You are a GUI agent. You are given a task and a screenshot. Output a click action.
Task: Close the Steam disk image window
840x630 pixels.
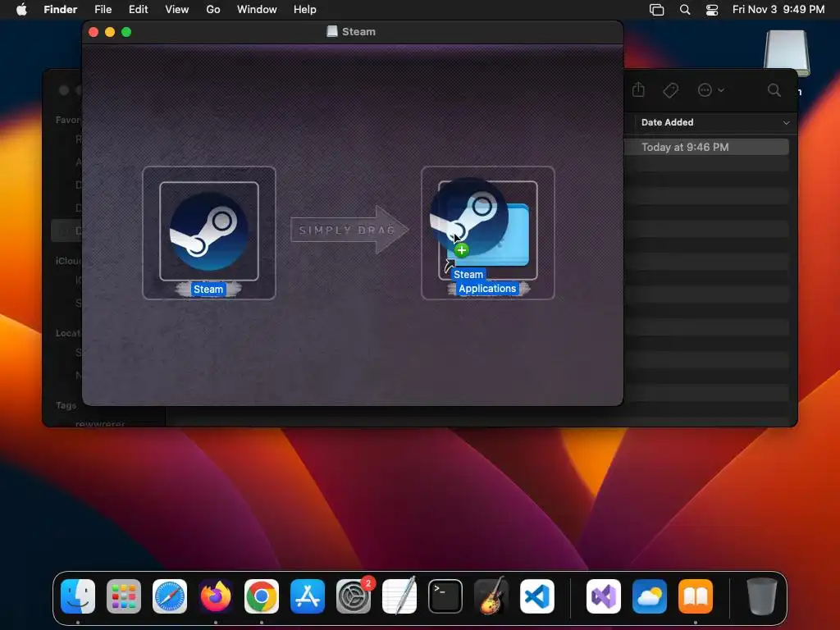94,32
